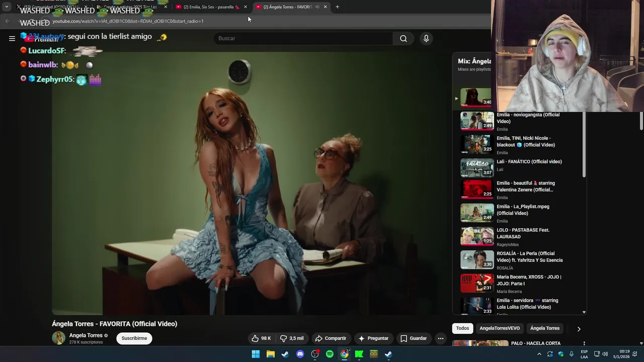Open the tab search dropdown arrow
The height and width of the screenshot is (362, 644).
click(7, 7)
